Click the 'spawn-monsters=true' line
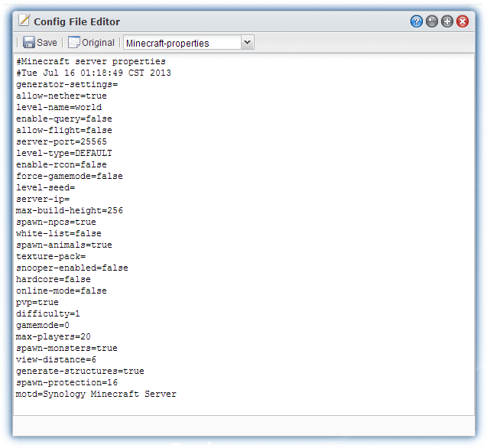The image size is (487, 448). (67, 349)
